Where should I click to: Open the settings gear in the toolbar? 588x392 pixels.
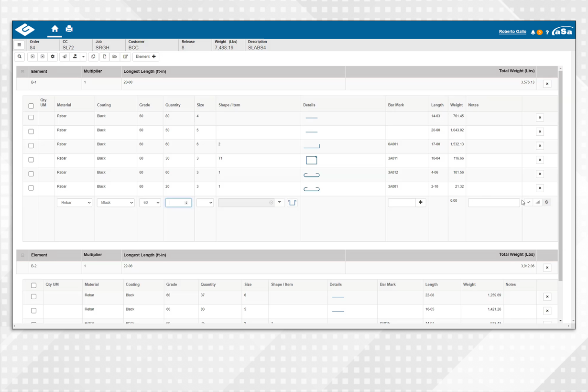[53, 56]
